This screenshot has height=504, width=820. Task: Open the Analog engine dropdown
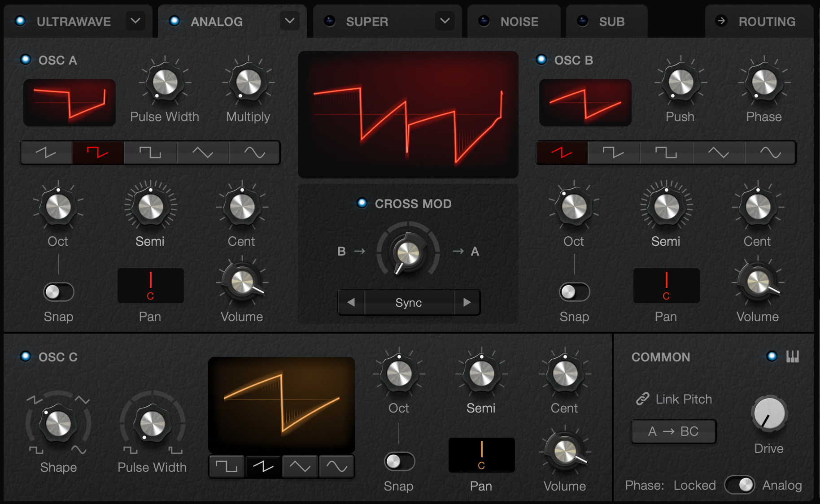290,21
